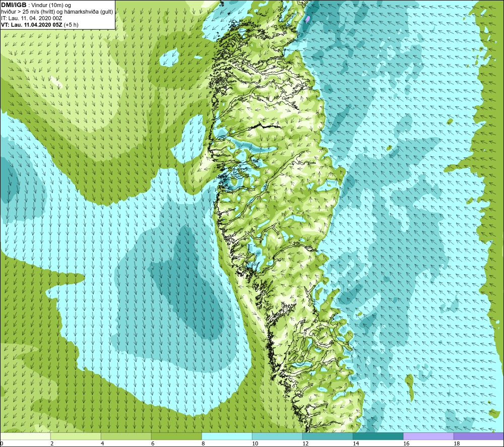Click the small purple high-wind patch on the map
This screenshot has width=504, height=447.
307,19
